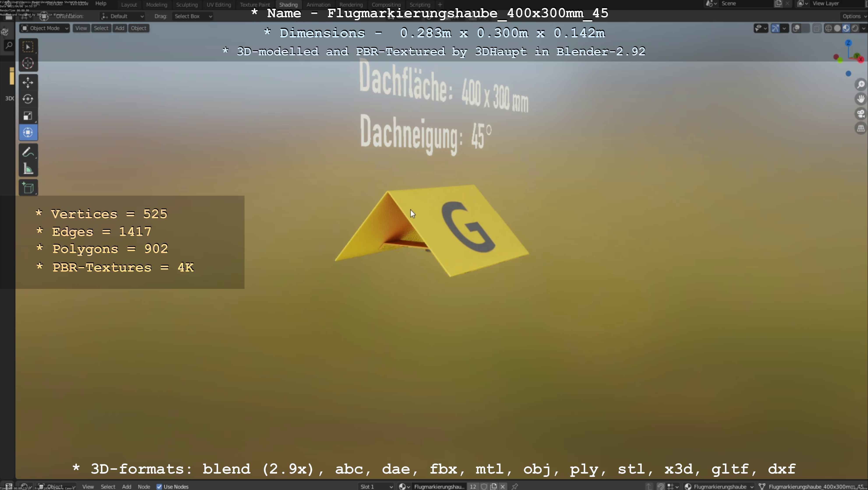The image size is (868, 490).
Task: Activate the Rotate tool
Action: 28,99
